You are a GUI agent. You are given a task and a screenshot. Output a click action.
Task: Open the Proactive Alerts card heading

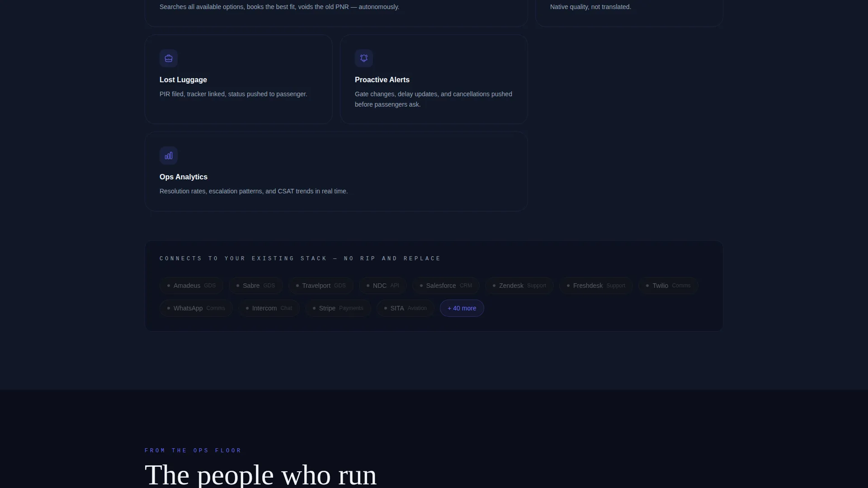pyautogui.click(x=382, y=80)
